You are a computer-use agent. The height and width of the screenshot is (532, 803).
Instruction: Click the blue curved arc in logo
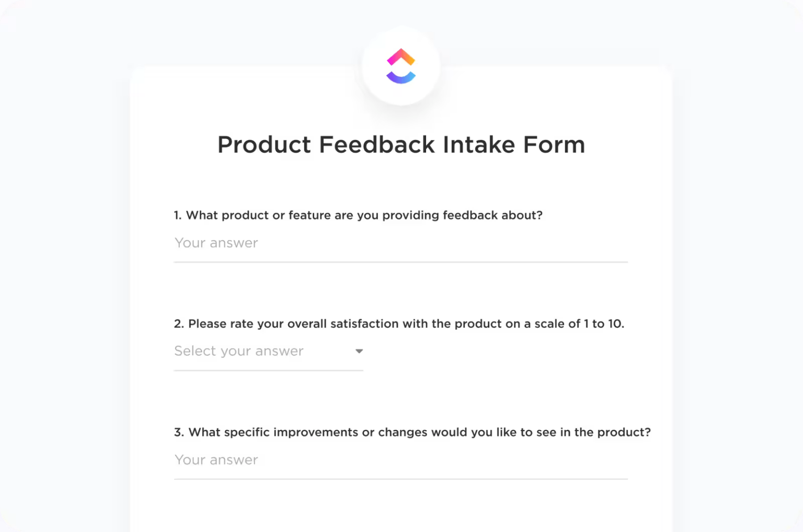pyautogui.click(x=401, y=78)
